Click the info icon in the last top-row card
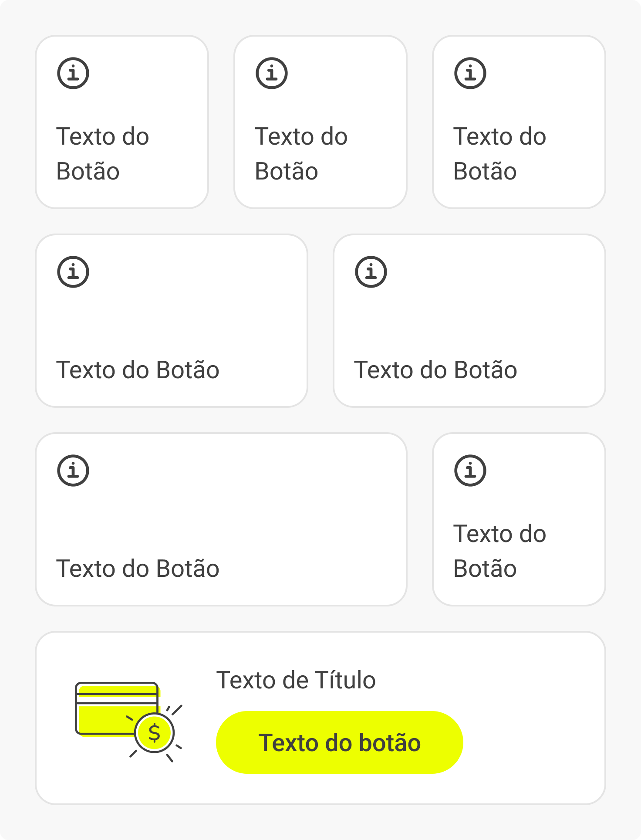Screen dimensions: 641x840 (470, 73)
